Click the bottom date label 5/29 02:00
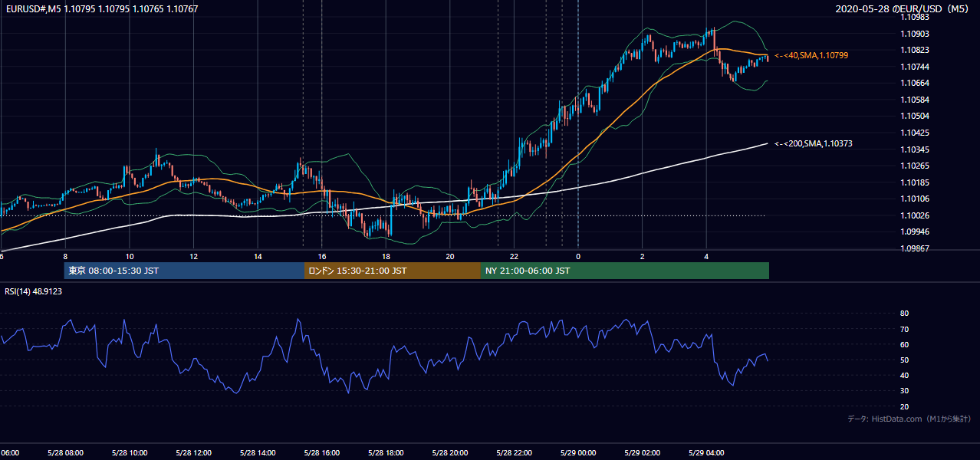980x460 pixels. tap(643, 452)
